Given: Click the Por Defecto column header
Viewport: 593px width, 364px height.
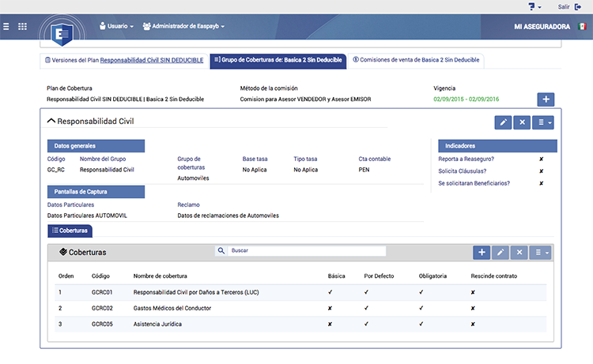Looking at the screenshot, I should (x=379, y=276).
